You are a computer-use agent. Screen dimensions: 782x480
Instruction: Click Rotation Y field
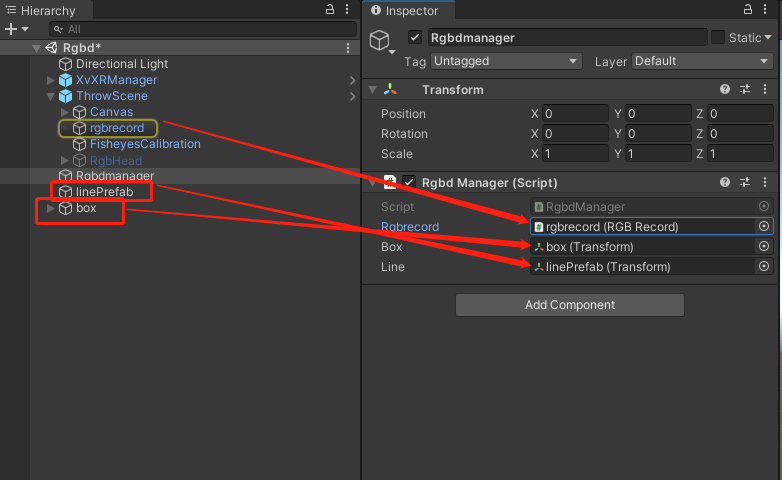[658, 134]
